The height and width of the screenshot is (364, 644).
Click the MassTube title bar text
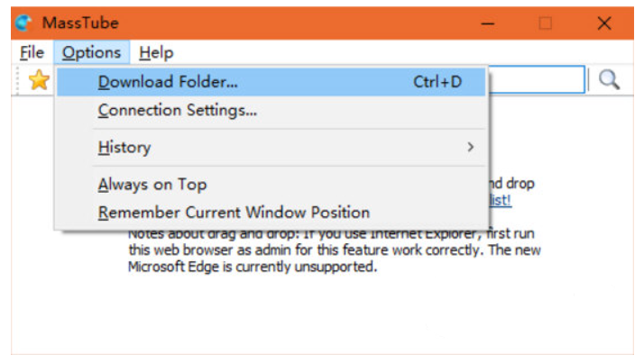(80, 23)
